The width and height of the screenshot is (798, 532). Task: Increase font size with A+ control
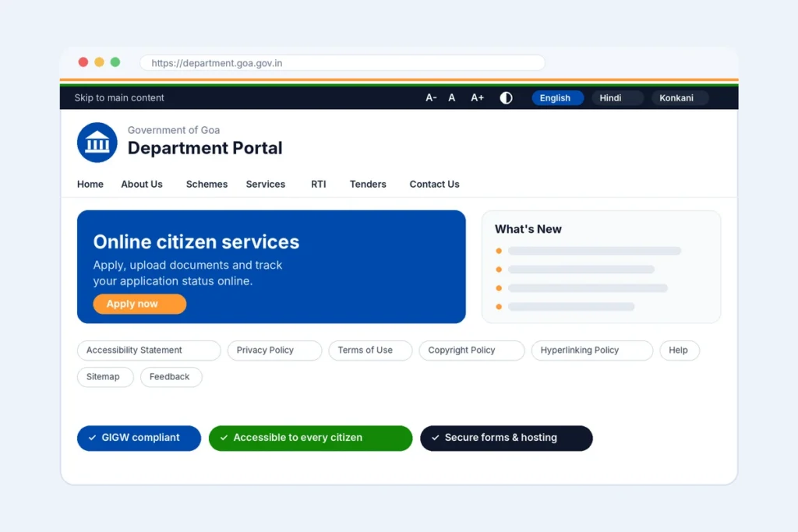click(x=477, y=97)
